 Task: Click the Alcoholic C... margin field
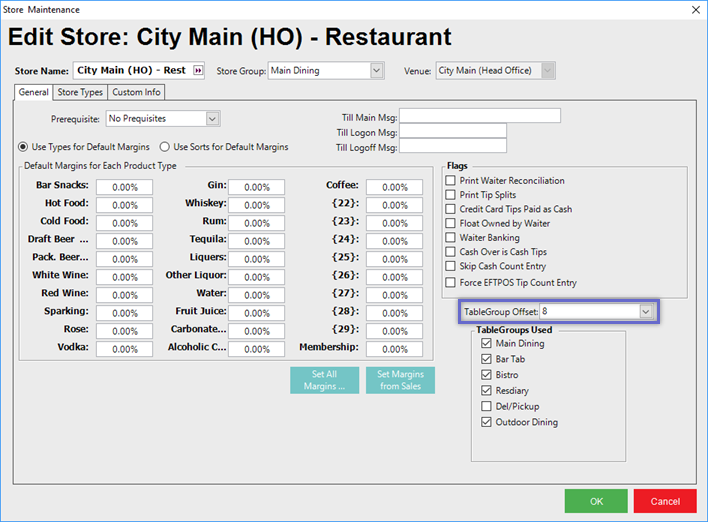256,349
